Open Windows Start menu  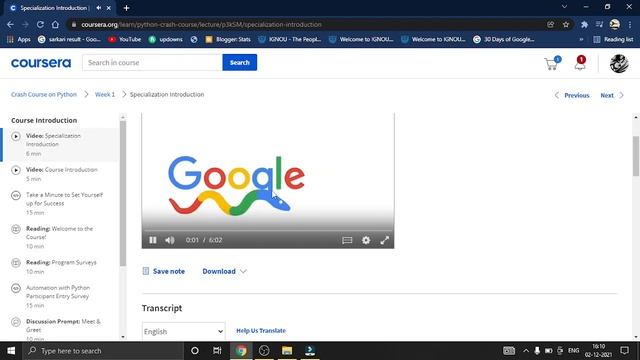(x=11, y=351)
